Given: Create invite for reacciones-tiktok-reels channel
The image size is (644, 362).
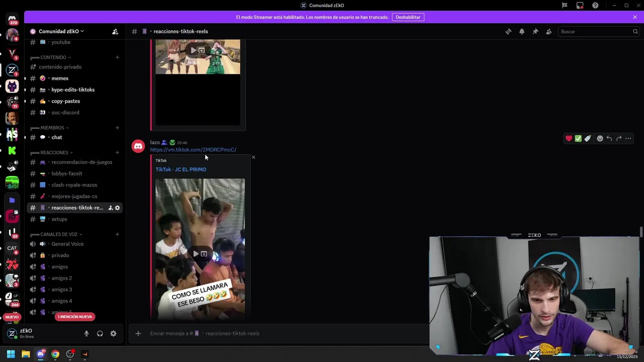Looking at the screenshot, I should [x=110, y=208].
